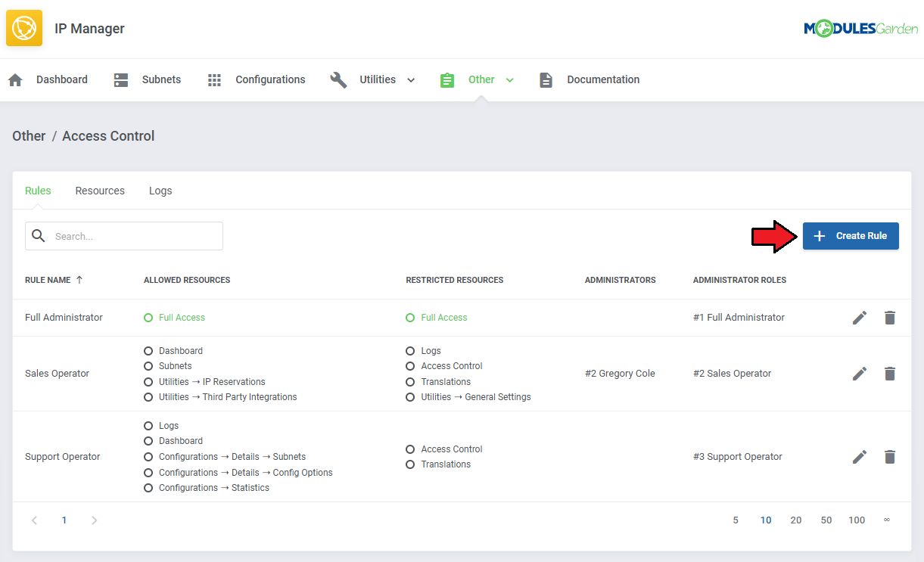
Task: Click Configurations → Statistics resource
Action: (214, 488)
